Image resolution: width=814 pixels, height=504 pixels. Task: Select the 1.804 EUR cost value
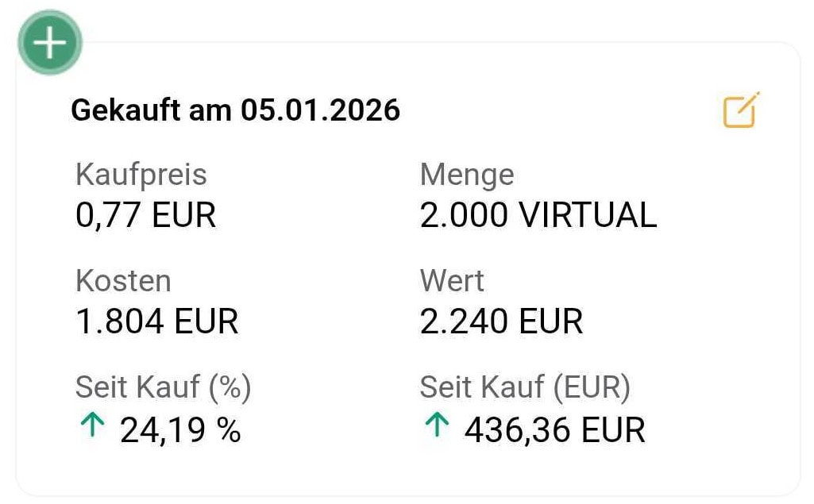tap(156, 321)
